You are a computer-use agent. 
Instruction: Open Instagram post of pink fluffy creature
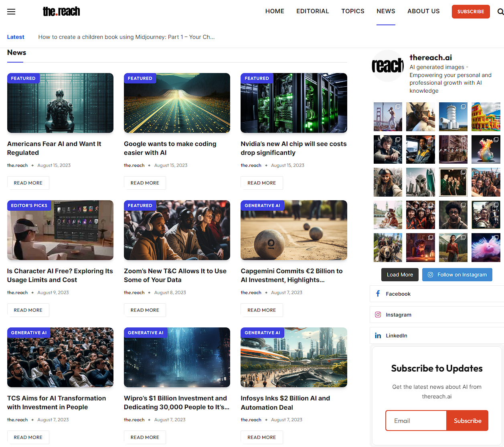486,248
